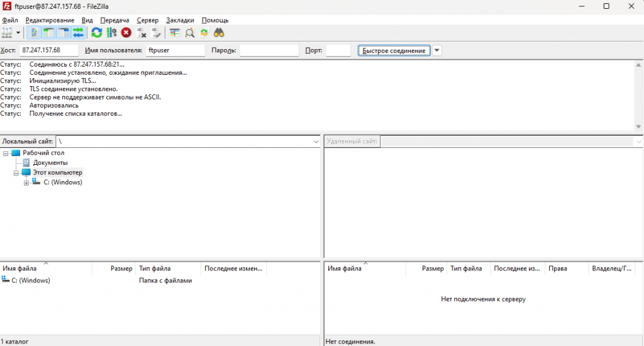This screenshot has width=644, height=346.
Task: Sort local list by Имя файла
Action: (x=46, y=269)
